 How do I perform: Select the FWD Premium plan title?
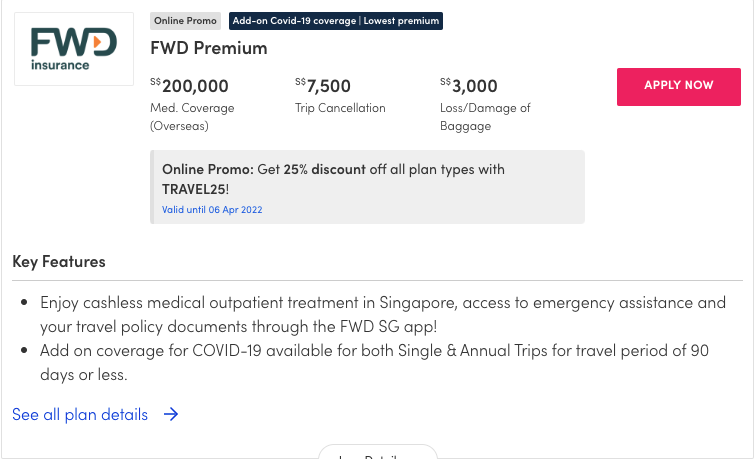click(x=208, y=48)
